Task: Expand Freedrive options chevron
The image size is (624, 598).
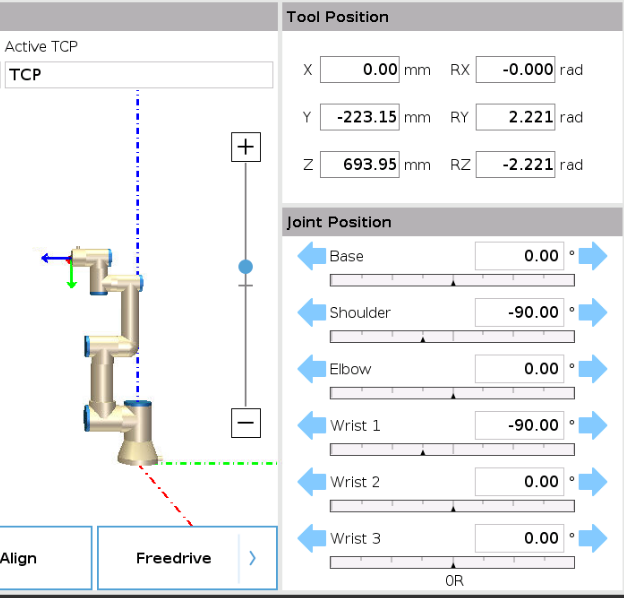Action: 252,558
